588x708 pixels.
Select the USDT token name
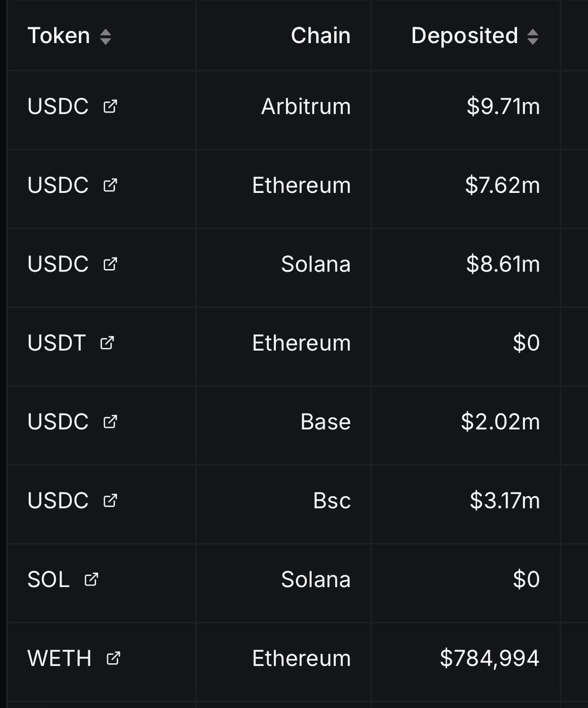57,343
